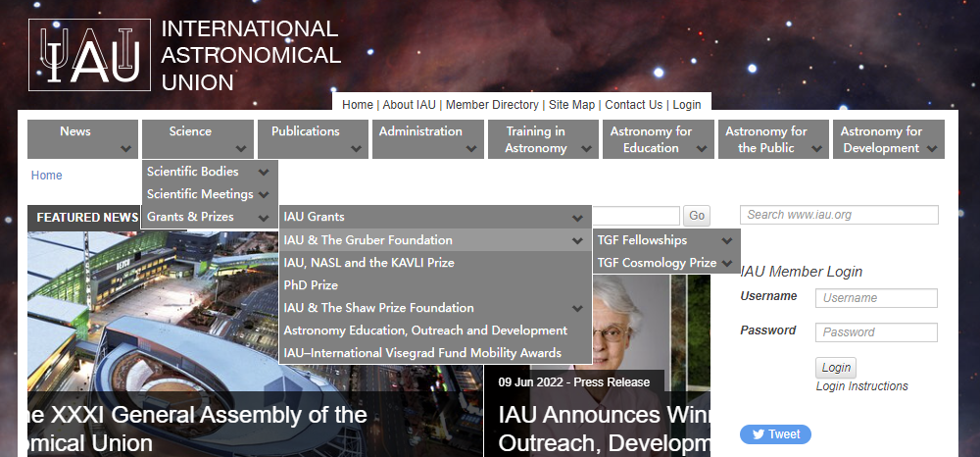Focus the Password input field
980x457 pixels.
pos(876,332)
